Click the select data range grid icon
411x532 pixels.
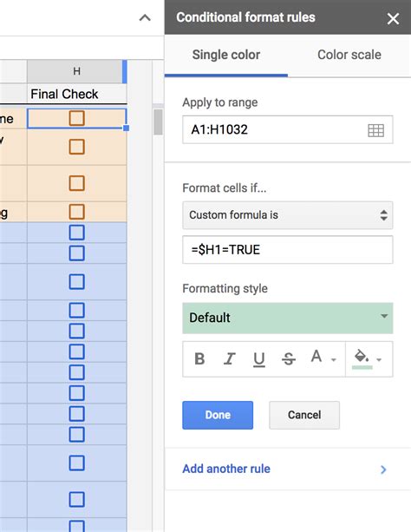pyautogui.click(x=375, y=130)
